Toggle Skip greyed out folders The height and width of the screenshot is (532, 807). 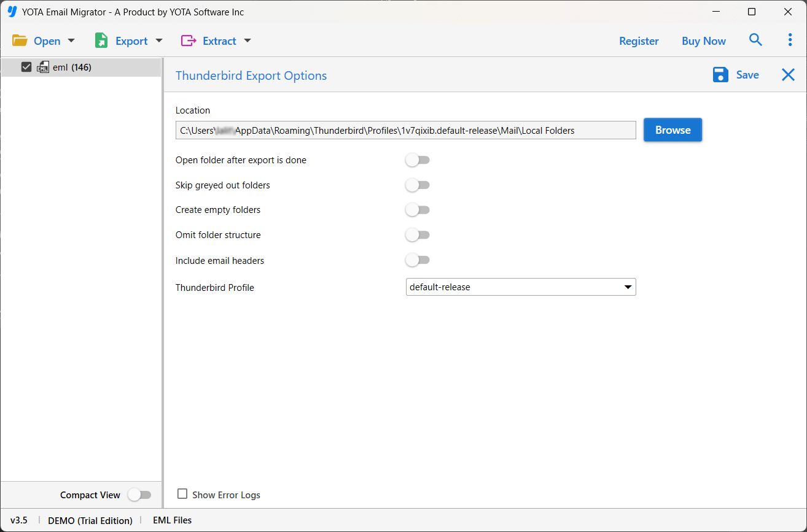tap(418, 185)
